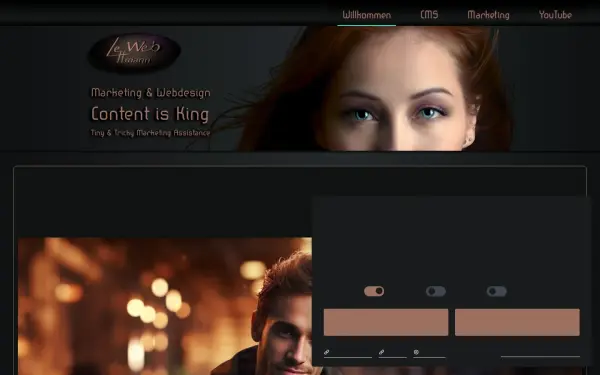The height and width of the screenshot is (375, 600).
Task: Open the Marketing menu item
Action: click(488, 15)
